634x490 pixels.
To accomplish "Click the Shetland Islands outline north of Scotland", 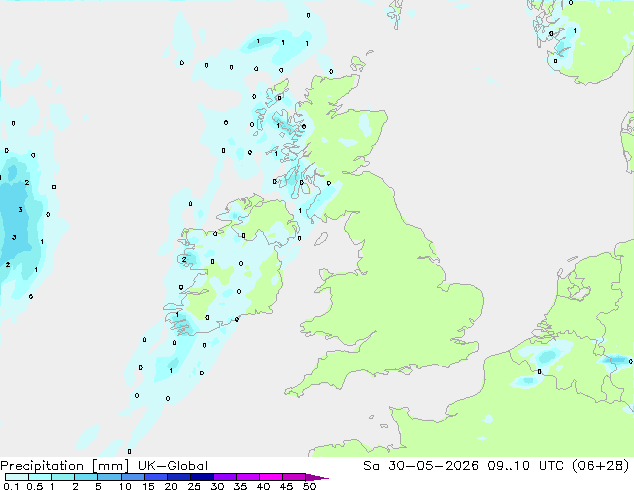I will click(x=395, y=14).
